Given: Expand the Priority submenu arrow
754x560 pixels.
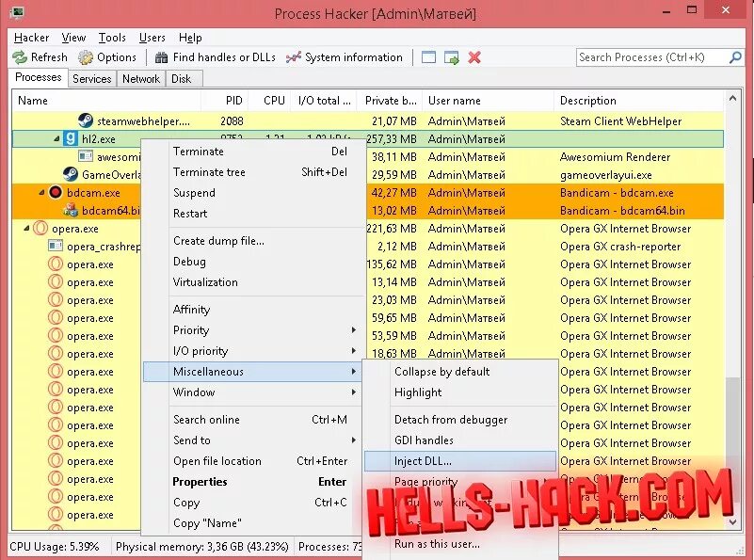Looking at the screenshot, I should pyautogui.click(x=353, y=329).
